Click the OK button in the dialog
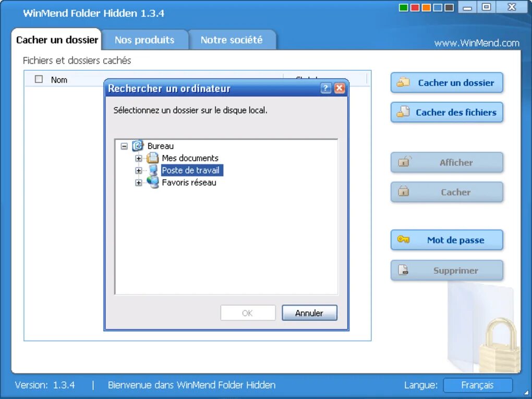The height and width of the screenshot is (399, 532). tap(248, 313)
